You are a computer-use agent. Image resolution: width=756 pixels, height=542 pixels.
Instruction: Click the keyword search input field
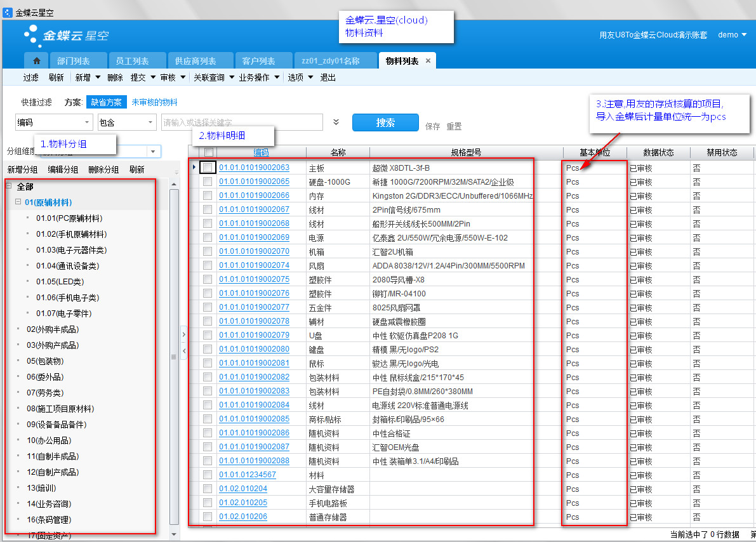[241, 122]
